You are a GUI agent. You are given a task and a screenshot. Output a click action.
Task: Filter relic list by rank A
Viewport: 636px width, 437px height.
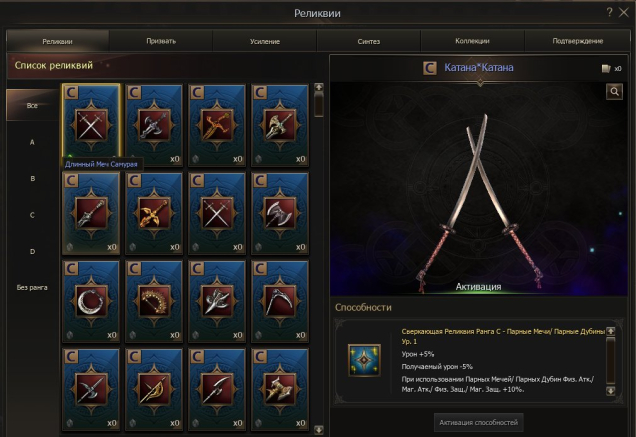click(32, 142)
